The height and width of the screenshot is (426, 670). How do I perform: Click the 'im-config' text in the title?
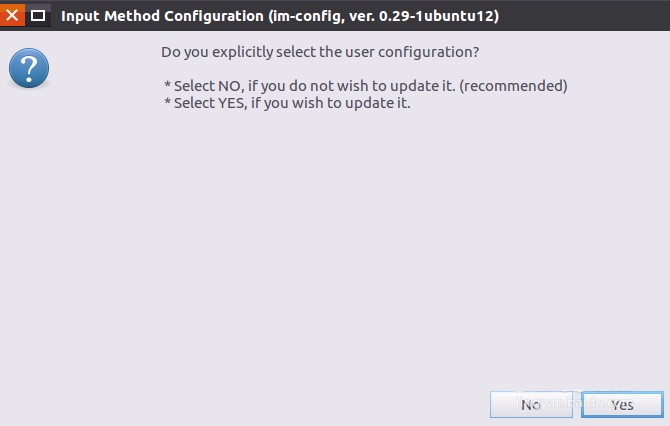pyautogui.click(x=303, y=15)
